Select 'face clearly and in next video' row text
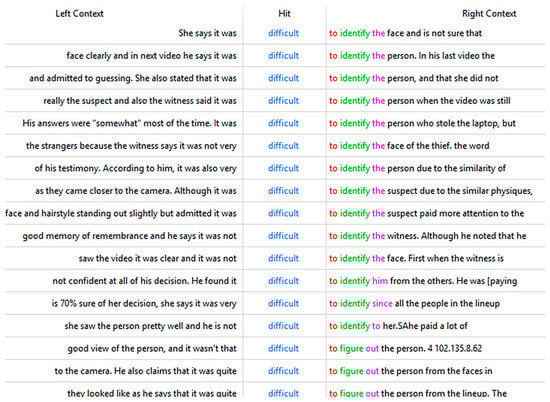Viewport: 550px width, 402px height. tap(152, 56)
